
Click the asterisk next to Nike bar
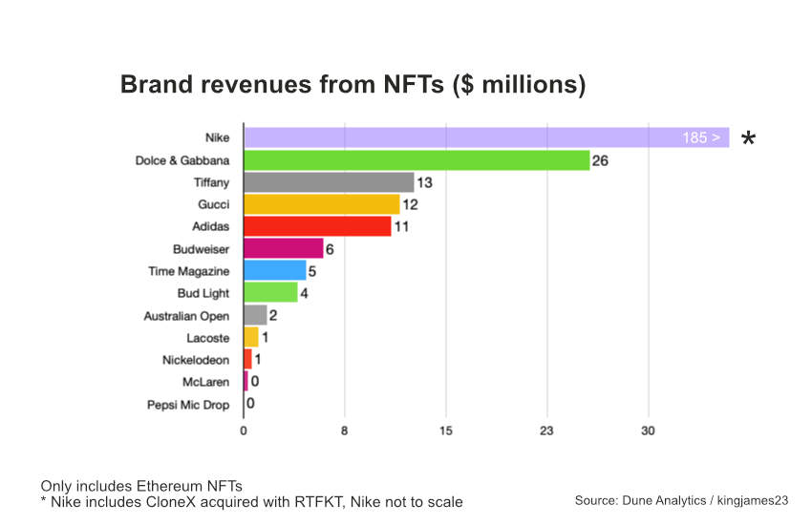(x=748, y=140)
